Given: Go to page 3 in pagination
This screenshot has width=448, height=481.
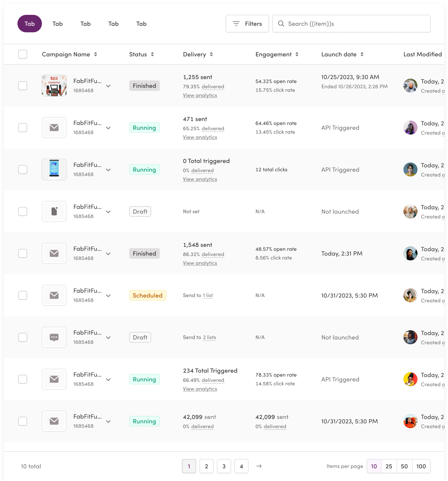Looking at the screenshot, I should pyautogui.click(x=224, y=466).
